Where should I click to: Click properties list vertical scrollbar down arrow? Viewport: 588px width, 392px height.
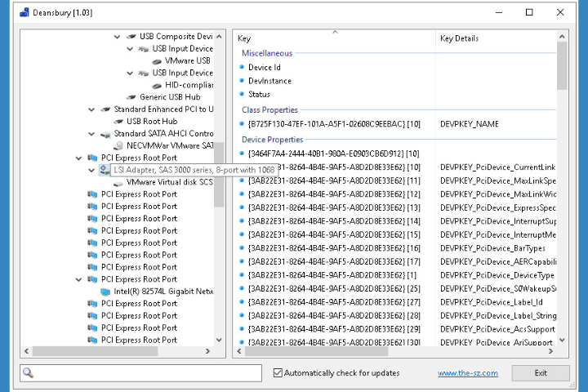562,341
